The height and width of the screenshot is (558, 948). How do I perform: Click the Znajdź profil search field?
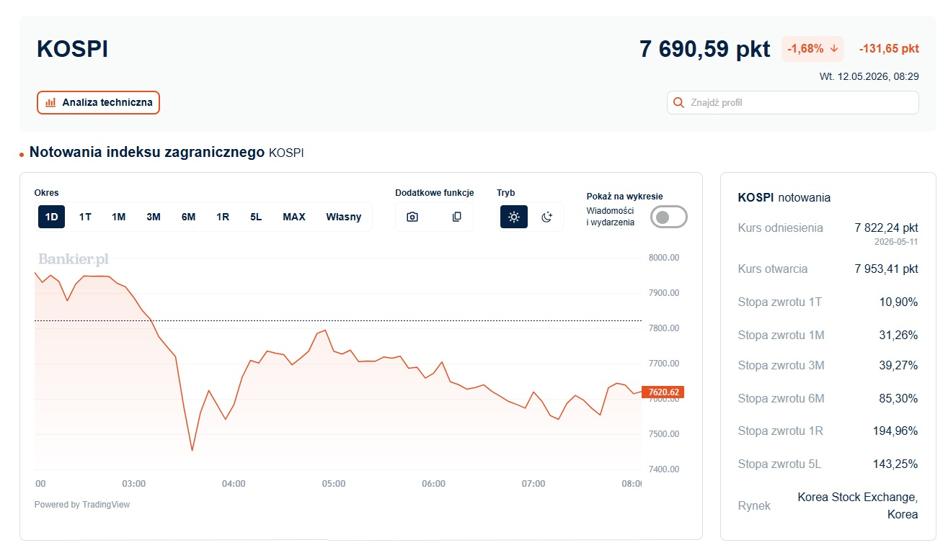click(793, 103)
